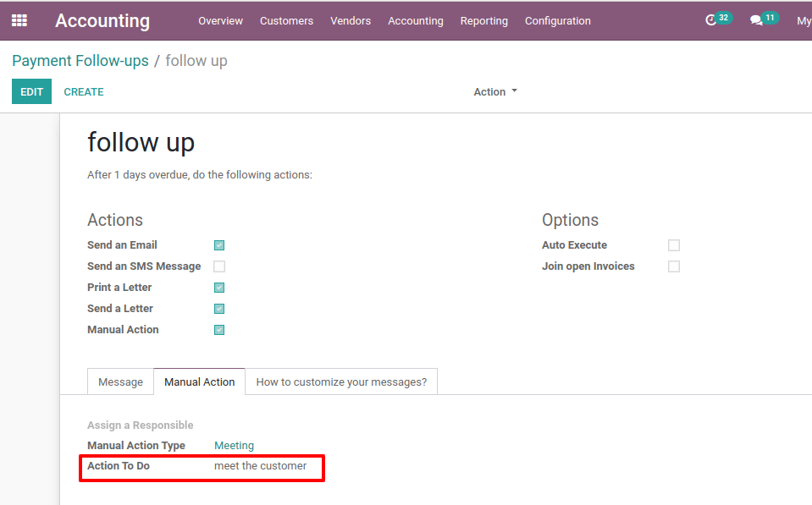This screenshot has width=812, height=505.
Task: Click the 'follow up' record title
Action: (141, 142)
